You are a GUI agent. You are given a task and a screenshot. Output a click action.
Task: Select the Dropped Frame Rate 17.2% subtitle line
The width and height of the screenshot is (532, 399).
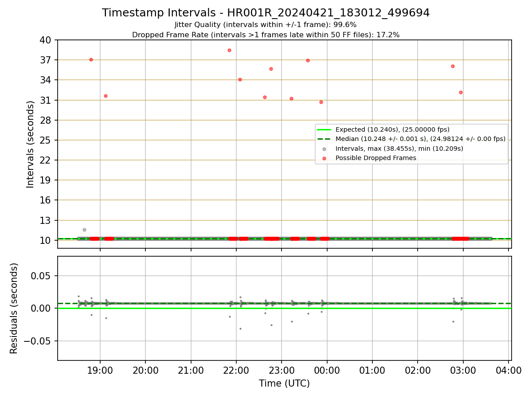click(x=266, y=35)
